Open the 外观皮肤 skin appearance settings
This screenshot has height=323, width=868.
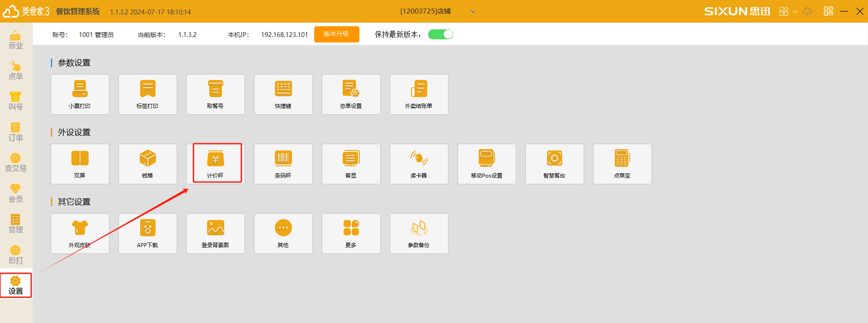[80, 234]
